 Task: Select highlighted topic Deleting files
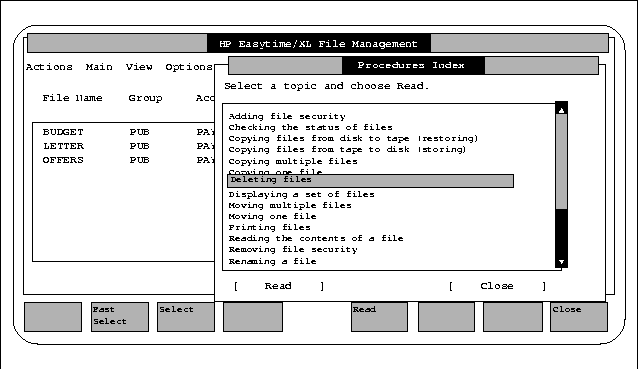click(370, 181)
